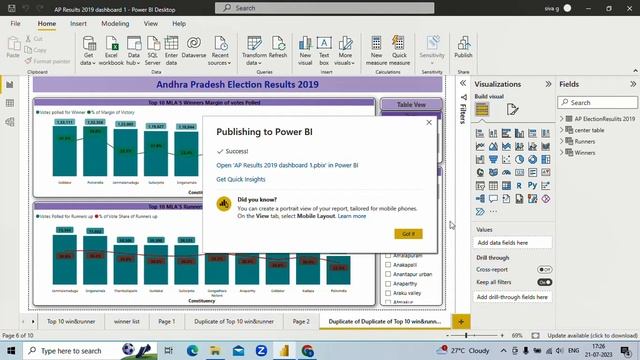Add a new report page
Screen dimensions: 640x360
[461, 322]
